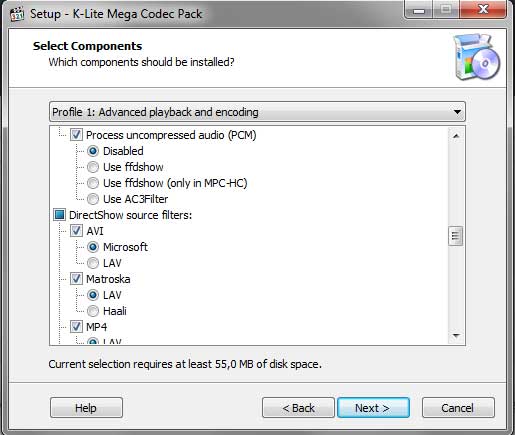Viewport: 515px width, 435px height.
Task: Click the profile dropdown arrow
Action: [x=457, y=112]
